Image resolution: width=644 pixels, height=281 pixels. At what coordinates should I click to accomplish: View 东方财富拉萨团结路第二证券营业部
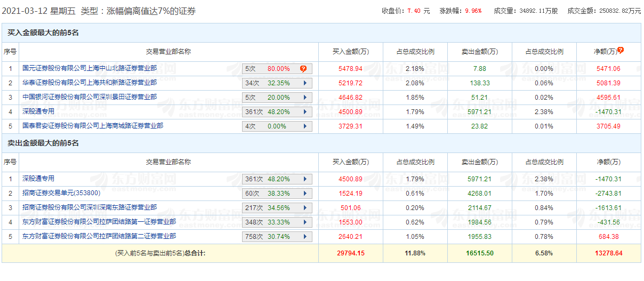coord(99,236)
